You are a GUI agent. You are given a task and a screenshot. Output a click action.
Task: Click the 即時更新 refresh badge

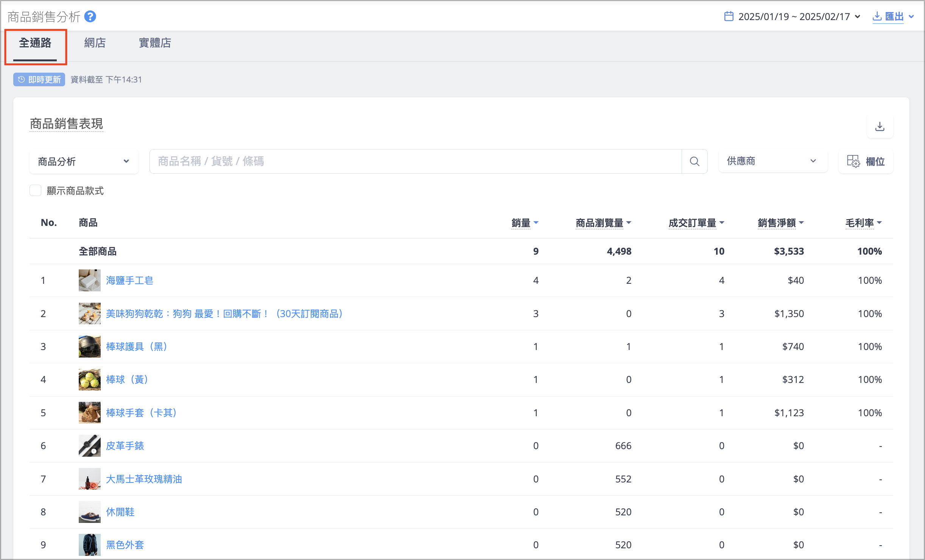pyautogui.click(x=39, y=79)
